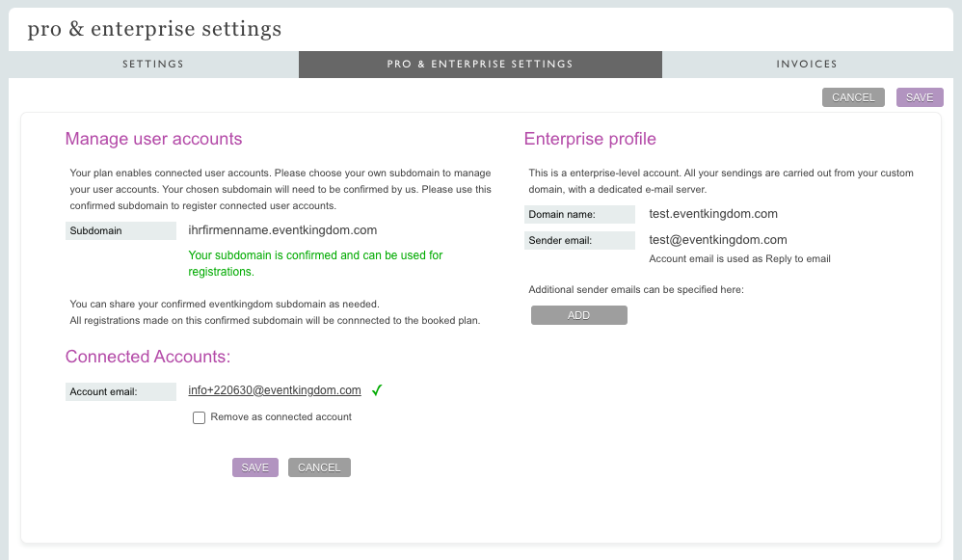The image size is (962, 560).
Task: Click the Account email field label
Action: point(104,391)
